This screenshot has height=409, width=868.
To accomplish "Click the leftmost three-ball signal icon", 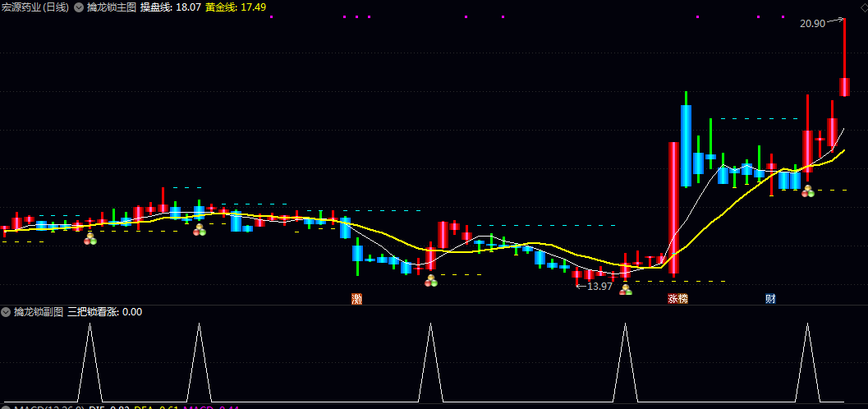I will tap(90, 239).
